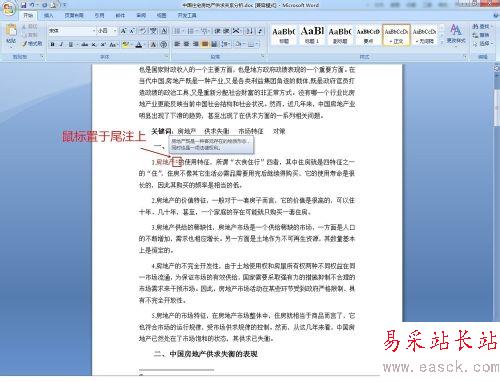This screenshot has width=500, height=382.
Task: Open Change Styles (AA icon)
Action: click(x=456, y=34)
